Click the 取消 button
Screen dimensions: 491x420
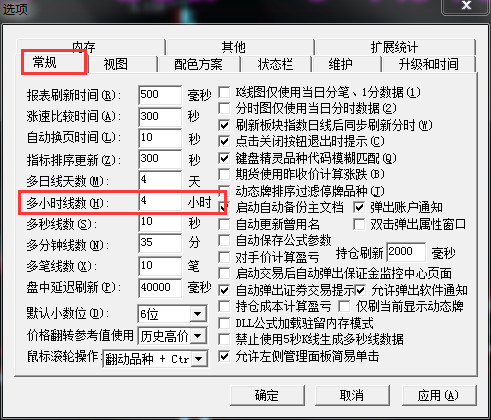352,395
